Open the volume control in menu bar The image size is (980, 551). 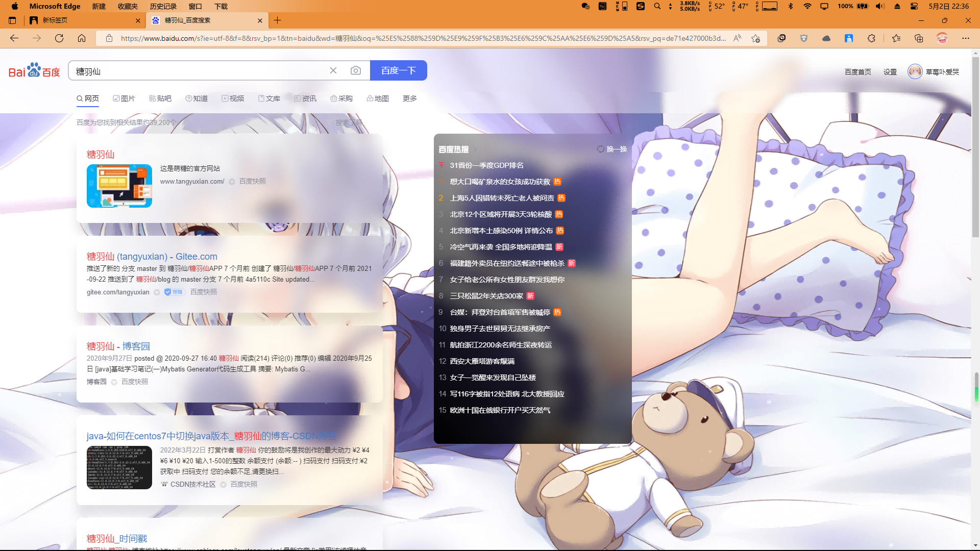[880, 6]
